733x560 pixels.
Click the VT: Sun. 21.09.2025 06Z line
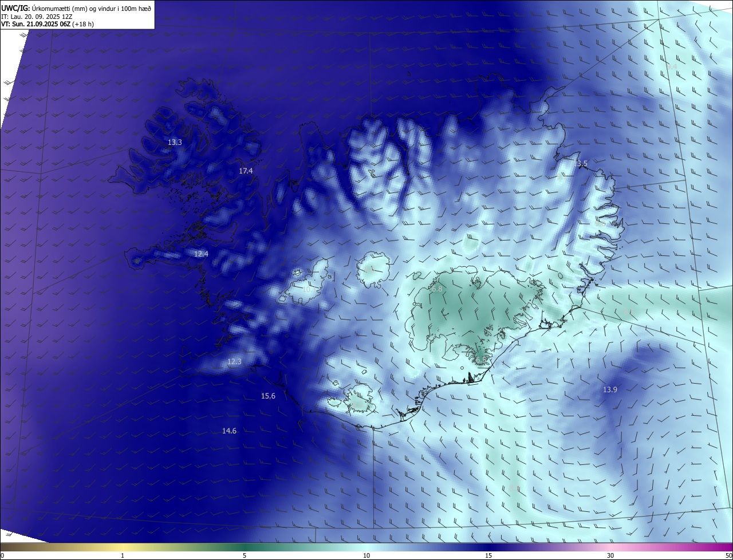point(48,24)
